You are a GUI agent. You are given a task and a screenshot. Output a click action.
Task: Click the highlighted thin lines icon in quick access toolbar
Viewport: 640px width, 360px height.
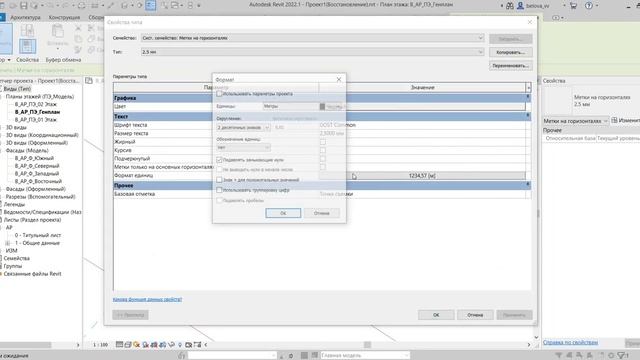150,5
